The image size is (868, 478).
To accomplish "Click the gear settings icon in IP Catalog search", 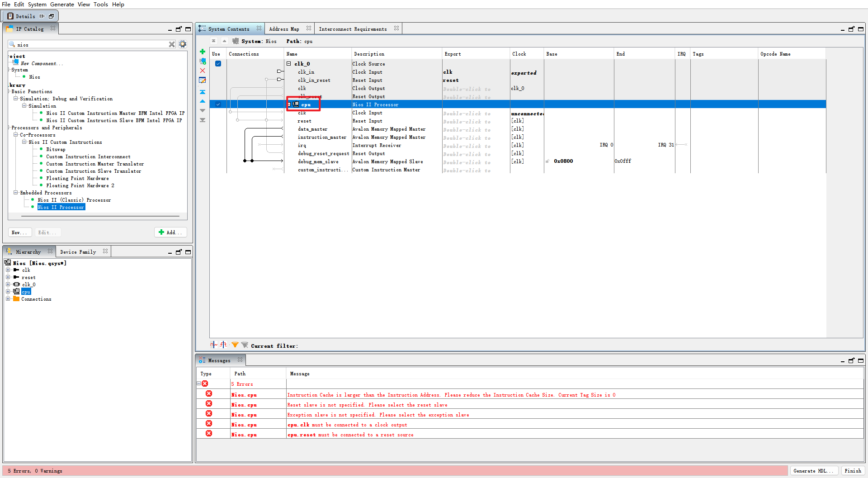I will pyautogui.click(x=183, y=44).
